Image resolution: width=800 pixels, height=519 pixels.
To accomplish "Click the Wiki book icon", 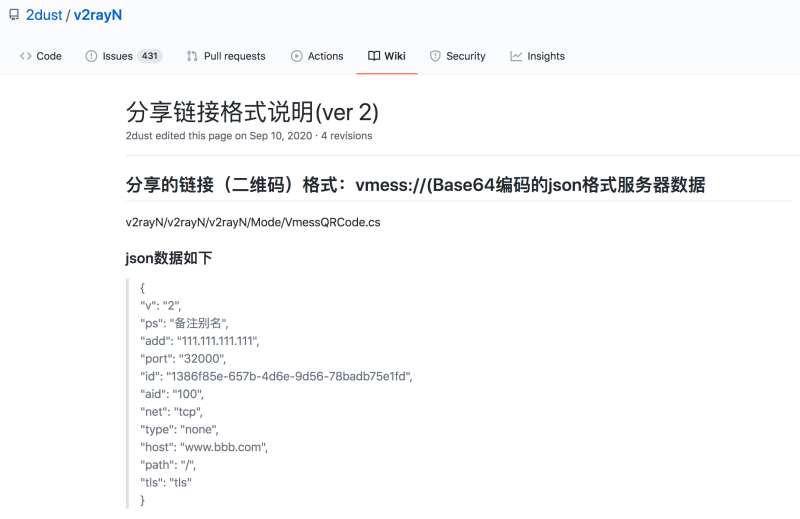I will click(374, 56).
